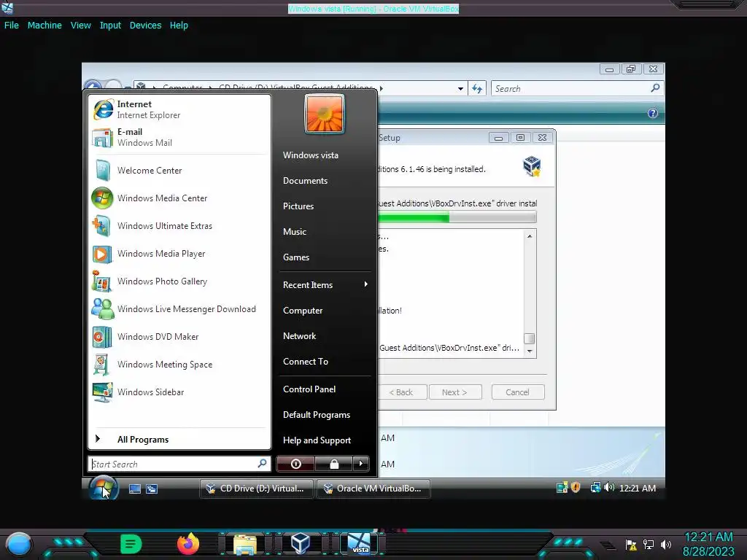Click Firefox icon in host taskbar

(188, 543)
